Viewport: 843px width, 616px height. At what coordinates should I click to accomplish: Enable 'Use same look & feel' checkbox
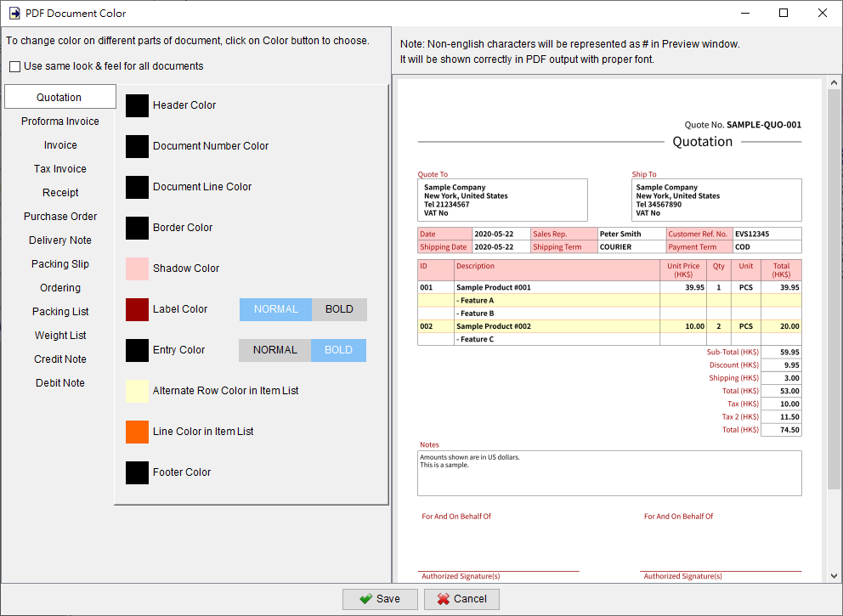click(x=15, y=66)
